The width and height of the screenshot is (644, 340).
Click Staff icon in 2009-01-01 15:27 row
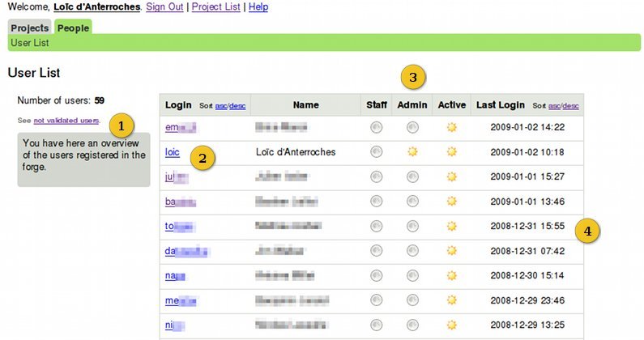click(376, 177)
